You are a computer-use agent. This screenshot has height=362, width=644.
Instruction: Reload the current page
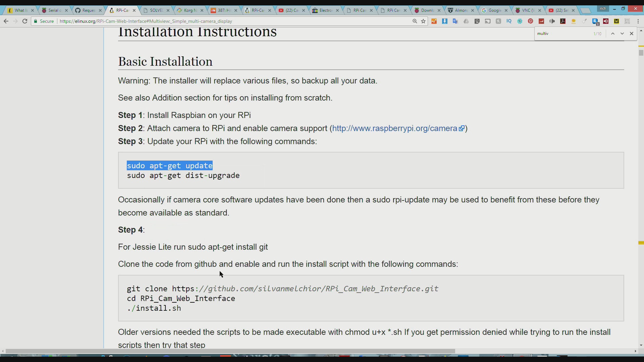pos(25,21)
